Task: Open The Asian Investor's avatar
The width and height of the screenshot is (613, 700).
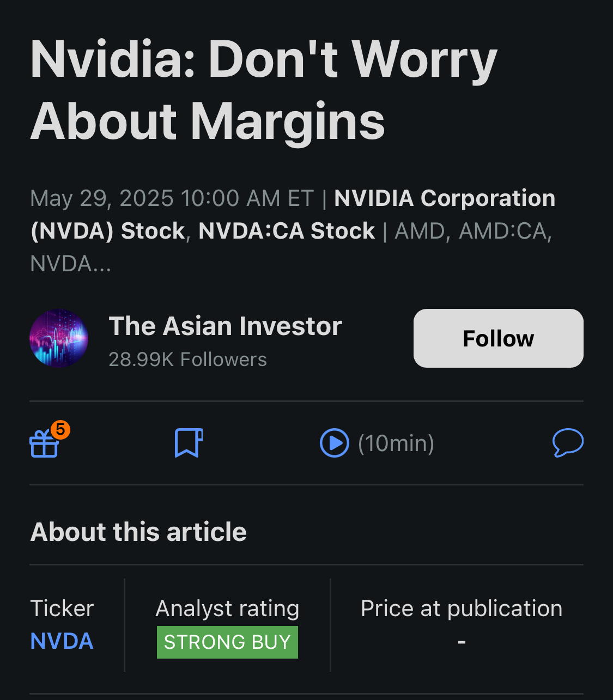Action: 59,338
